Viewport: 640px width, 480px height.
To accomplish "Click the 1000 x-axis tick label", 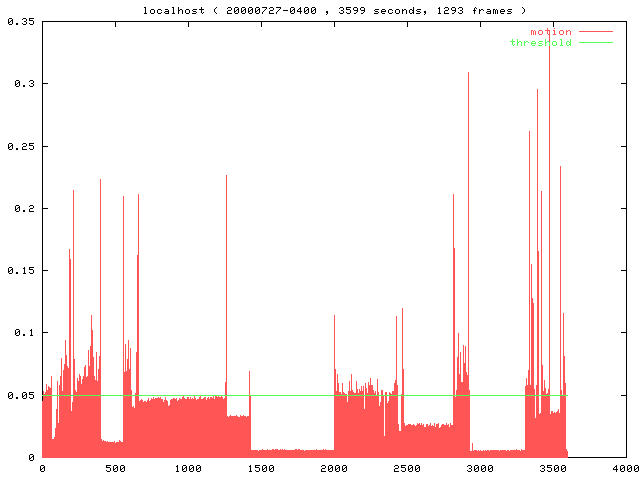I will coord(188,468).
